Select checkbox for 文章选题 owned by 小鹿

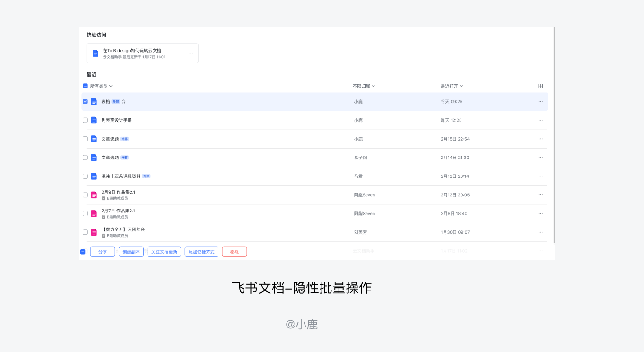(x=85, y=139)
